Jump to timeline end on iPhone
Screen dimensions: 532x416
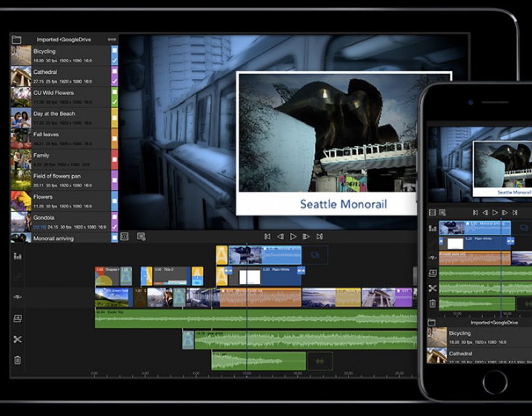(515, 213)
